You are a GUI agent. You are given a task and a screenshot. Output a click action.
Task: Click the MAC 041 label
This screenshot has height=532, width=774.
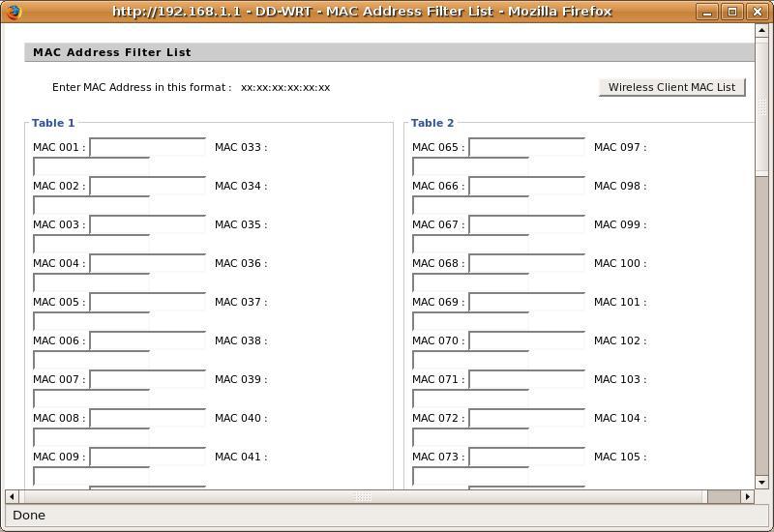[x=241, y=457]
